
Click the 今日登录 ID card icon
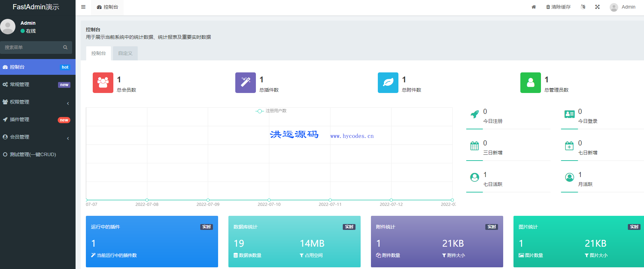click(x=569, y=114)
